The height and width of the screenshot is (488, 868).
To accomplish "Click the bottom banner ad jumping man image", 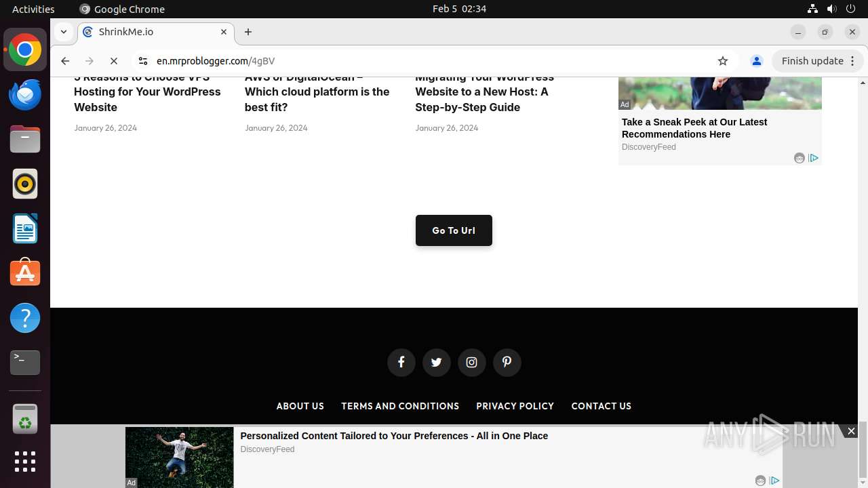I will click(179, 457).
